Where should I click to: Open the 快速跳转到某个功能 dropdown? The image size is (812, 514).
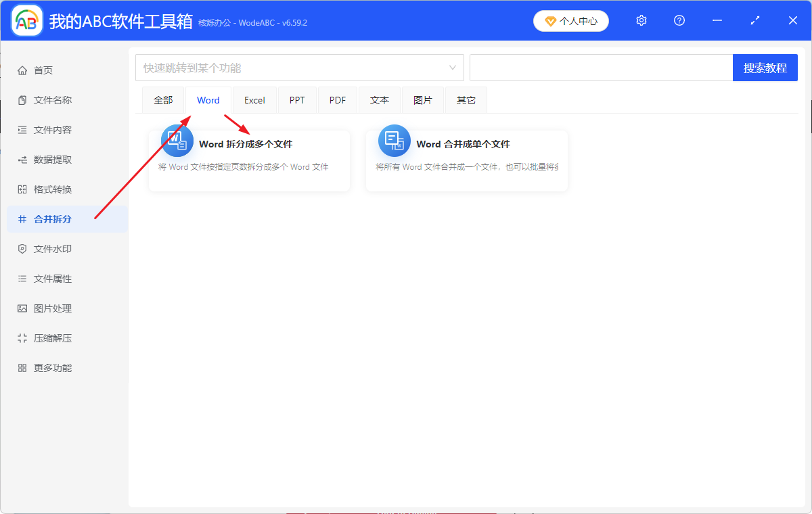click(300, 67)
